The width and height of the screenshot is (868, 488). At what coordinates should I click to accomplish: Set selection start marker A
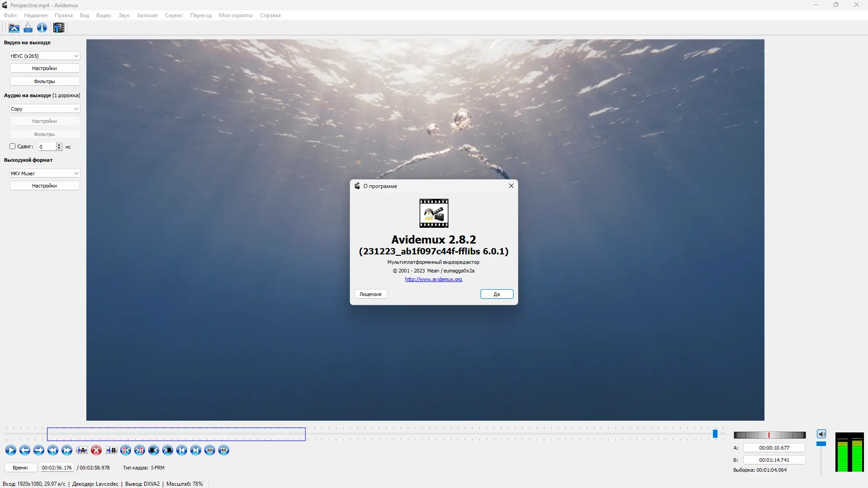82,450
